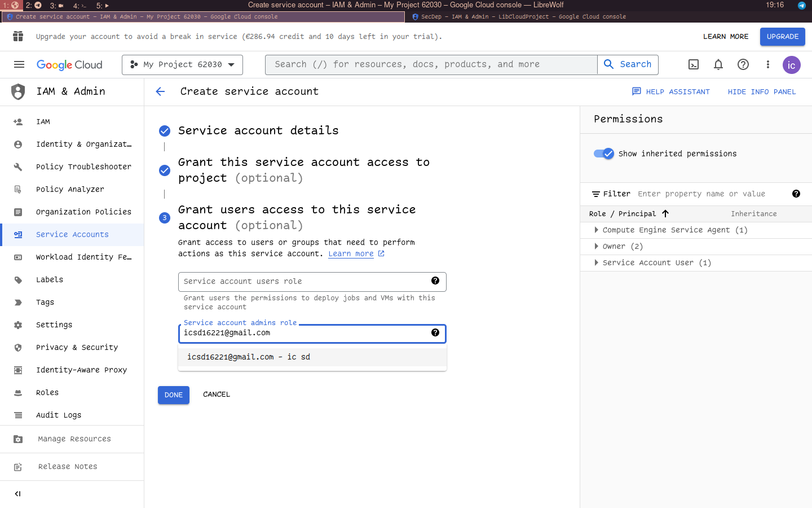This screenshot has width=812, height=508.
Task: Open the My Project 62030 project picker
Action: [182, 64]
